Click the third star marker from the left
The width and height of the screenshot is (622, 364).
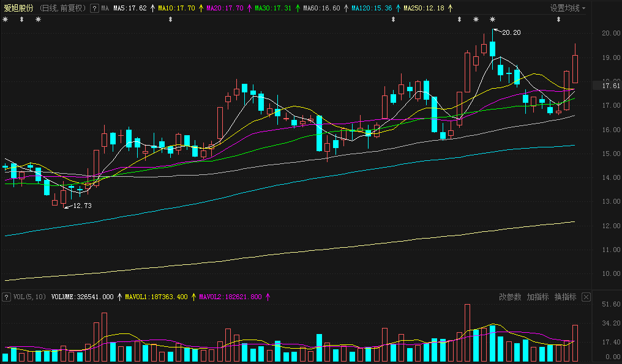pos(476,20)
